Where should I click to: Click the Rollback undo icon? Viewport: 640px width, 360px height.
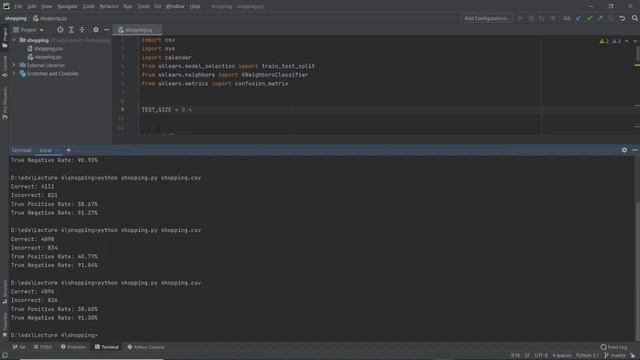pos(622,18)
